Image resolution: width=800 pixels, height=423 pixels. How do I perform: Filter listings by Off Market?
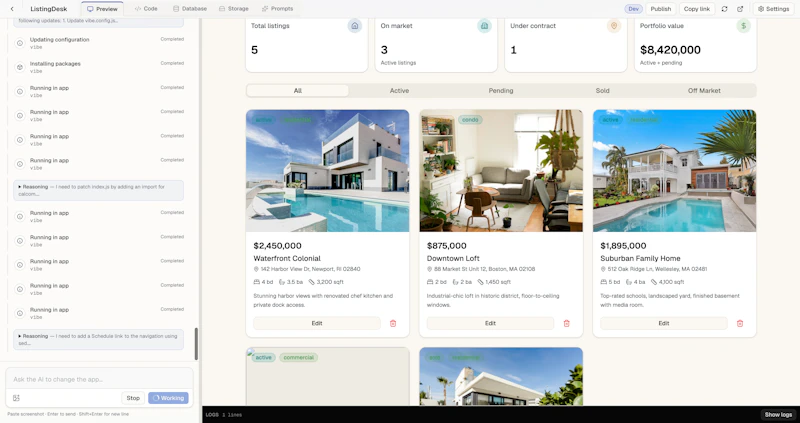coord(704,91)
